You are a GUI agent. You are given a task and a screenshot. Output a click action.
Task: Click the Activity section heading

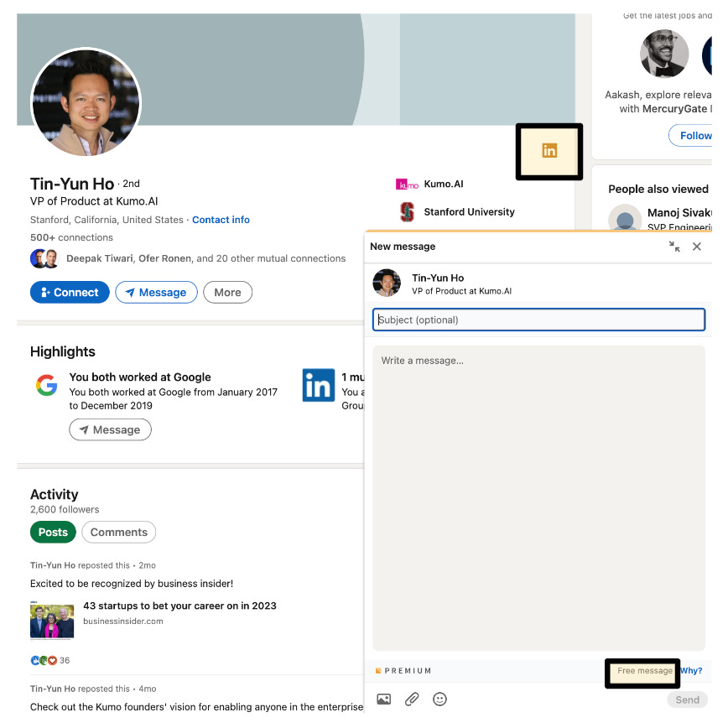(x=54, y=495)
